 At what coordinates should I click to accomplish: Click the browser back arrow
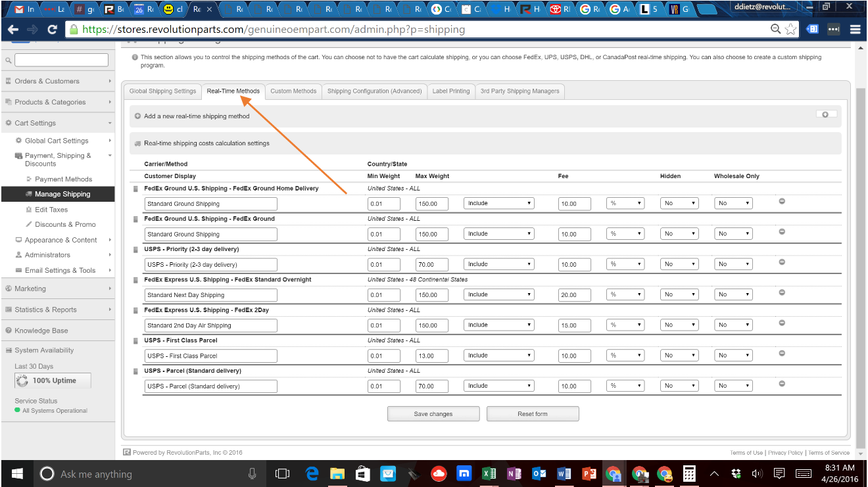point(13,30)
